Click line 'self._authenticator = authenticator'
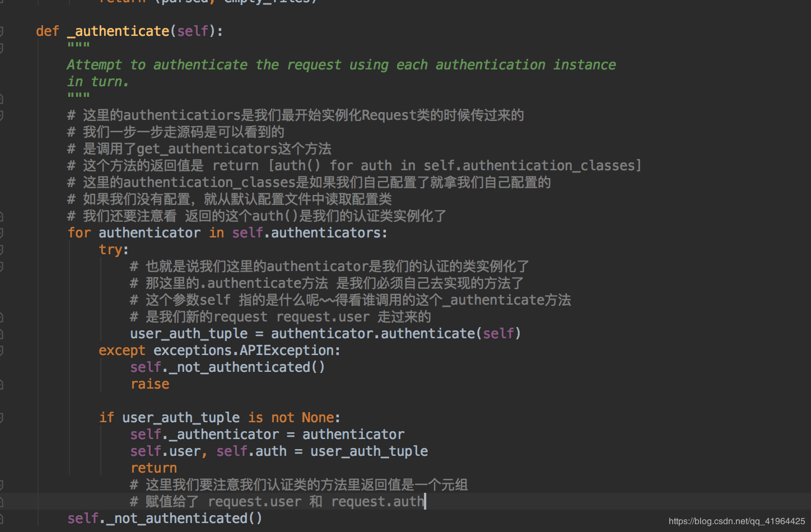The height and width of the screenshot is (532, 811). (267, 435)
